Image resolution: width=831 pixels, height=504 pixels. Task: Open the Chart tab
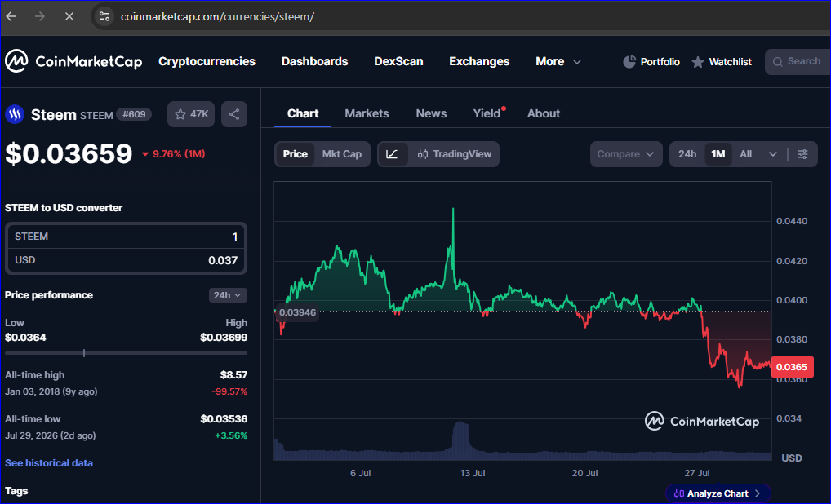(x=303, y=113)
